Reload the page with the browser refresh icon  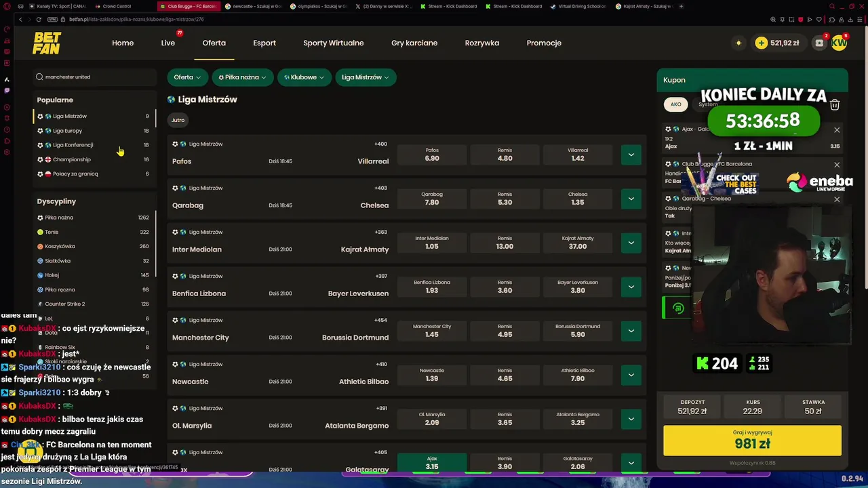(x=38, y=19)
